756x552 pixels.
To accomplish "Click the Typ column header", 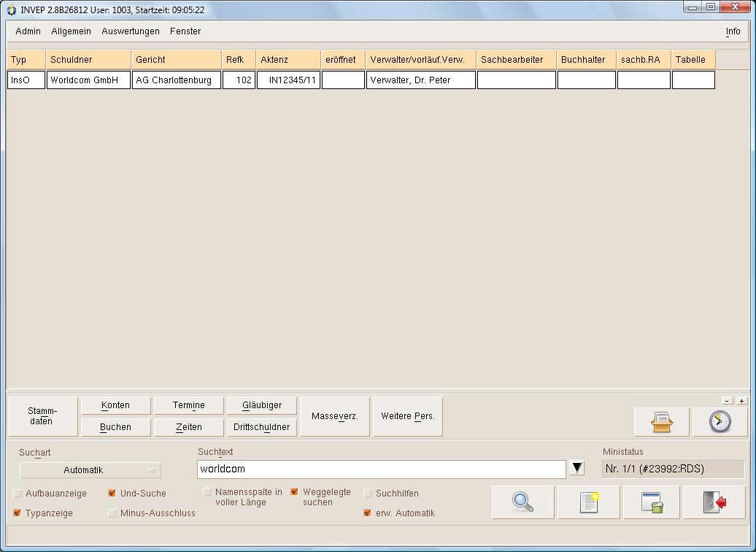I will coord(26,60).
